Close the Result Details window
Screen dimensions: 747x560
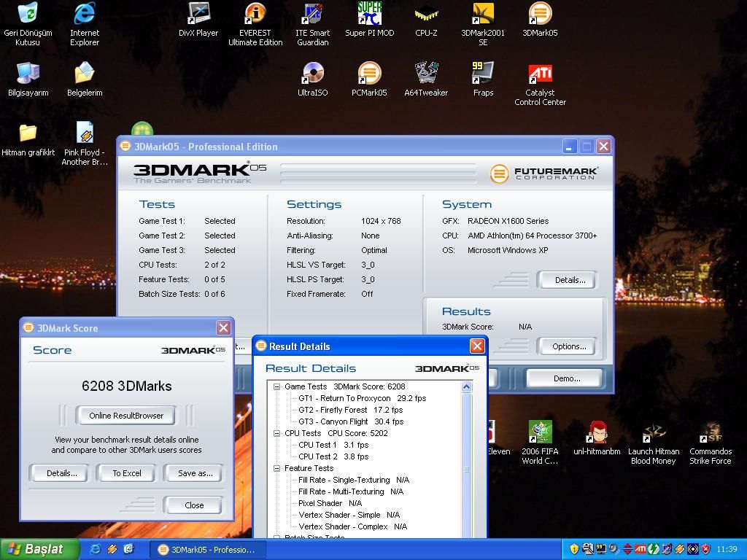[477, 346]
